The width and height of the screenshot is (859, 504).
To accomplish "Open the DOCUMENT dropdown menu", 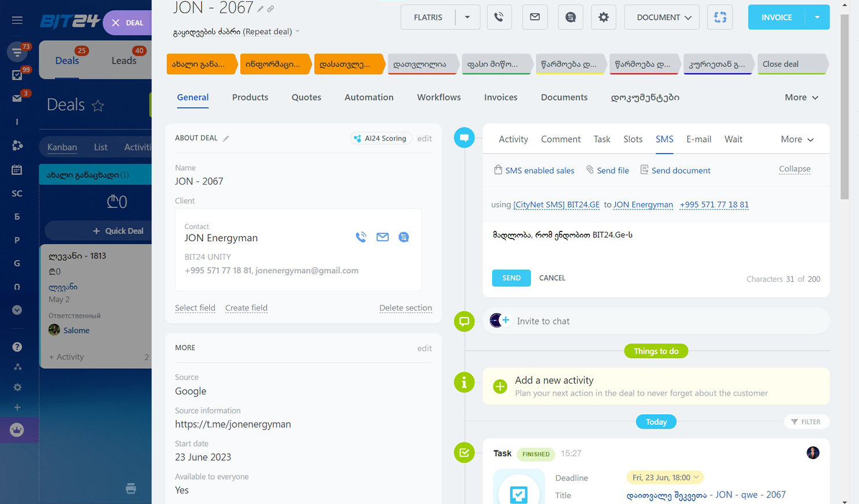I will pos(662,17).
